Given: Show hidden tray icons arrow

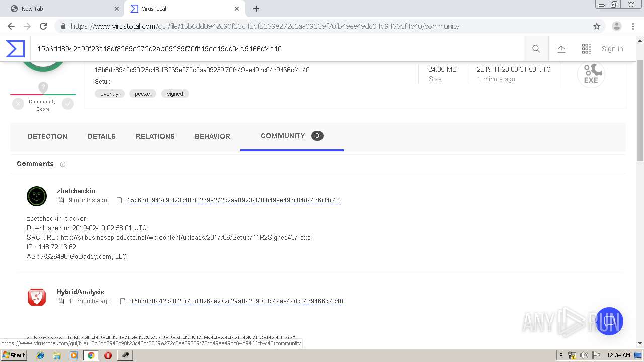Looking at the screenshot, I should pyautogui.click(x=561, y=355).
